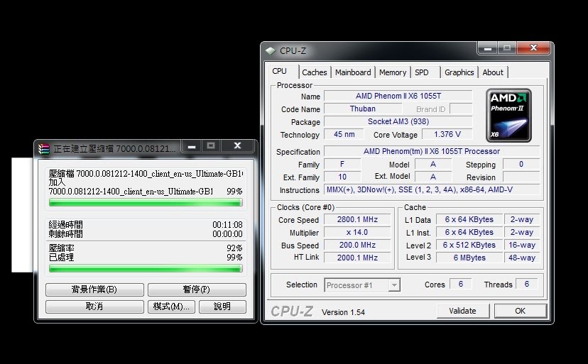Go to the SPD tab

pyautogui.click(x=422, y=72)
